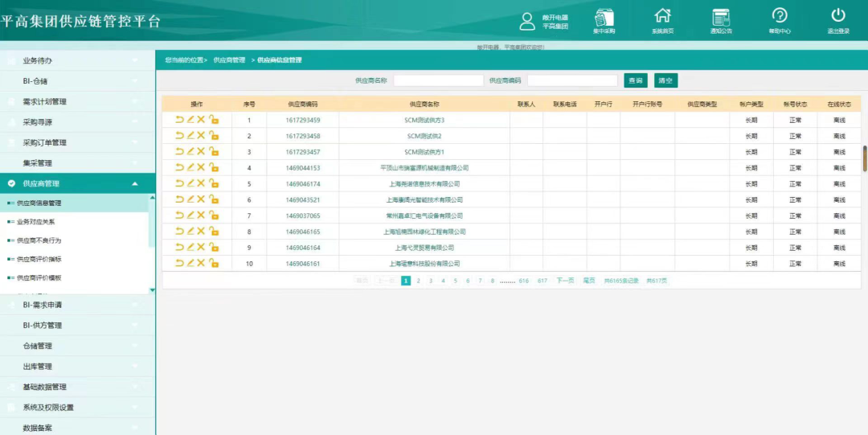Screen dimensions: 868x435
Task: Go to 系统首页 home icon
Action: 662,21
